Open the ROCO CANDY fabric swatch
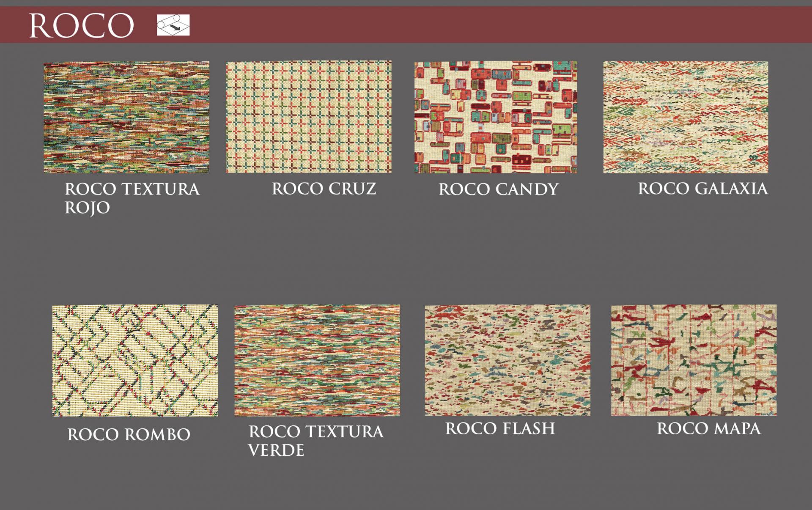This screenshot has height=510, width=812. [x=496, y=117]
